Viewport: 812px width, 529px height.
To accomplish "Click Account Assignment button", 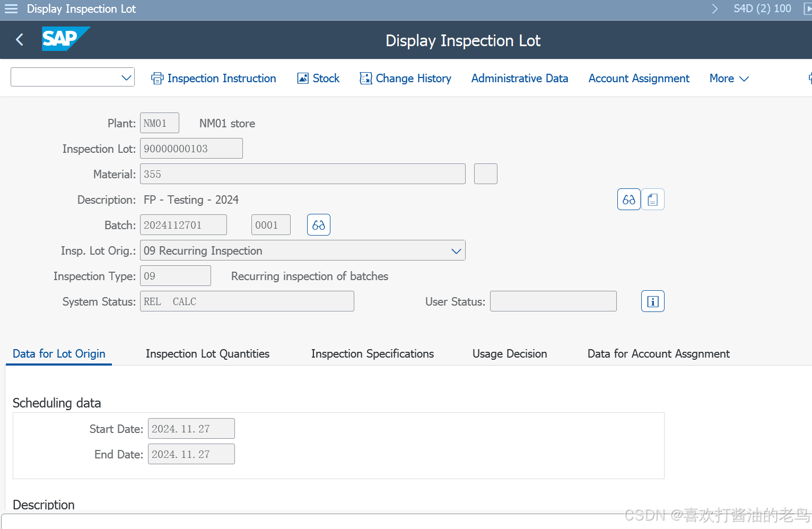I will click(639, 79).
